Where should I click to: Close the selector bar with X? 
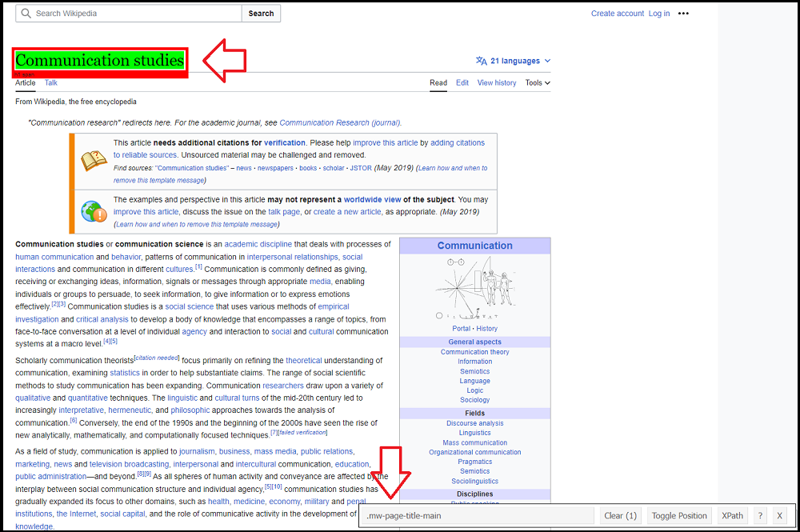780,516
